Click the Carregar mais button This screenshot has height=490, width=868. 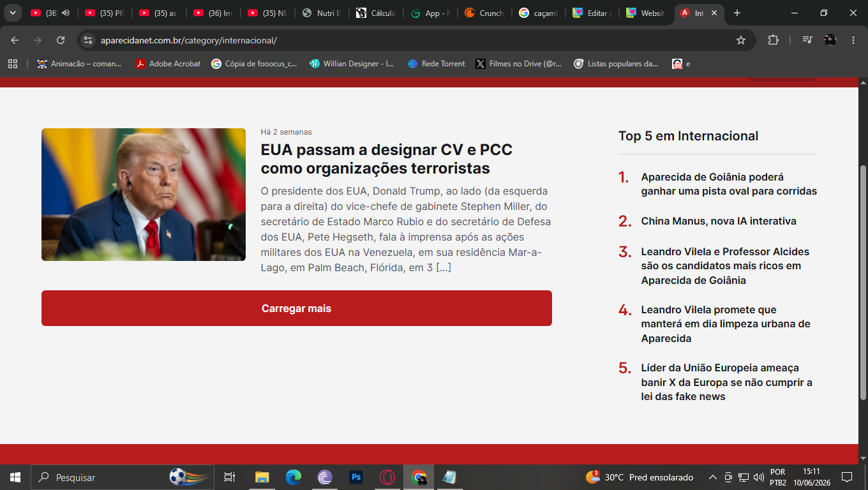297,308
